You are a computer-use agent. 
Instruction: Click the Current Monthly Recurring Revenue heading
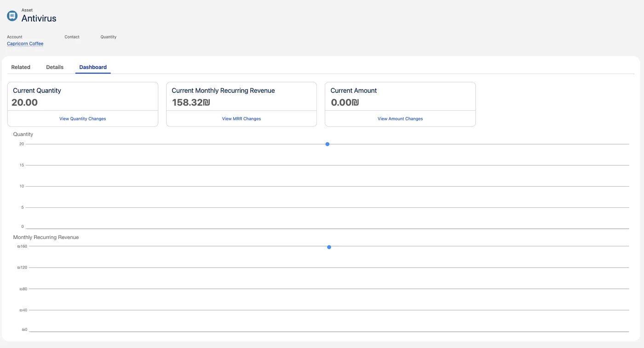223,91
